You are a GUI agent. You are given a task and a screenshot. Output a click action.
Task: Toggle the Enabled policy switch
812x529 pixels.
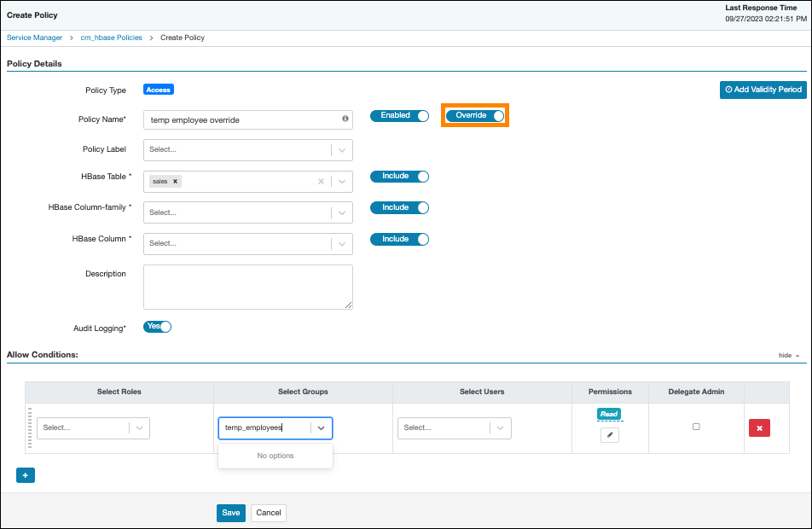coord(399,115)
